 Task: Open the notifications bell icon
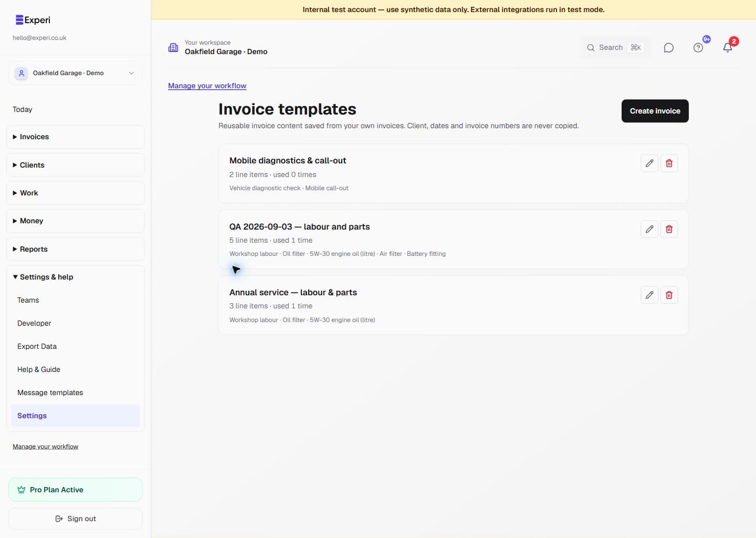pos(728,48)
